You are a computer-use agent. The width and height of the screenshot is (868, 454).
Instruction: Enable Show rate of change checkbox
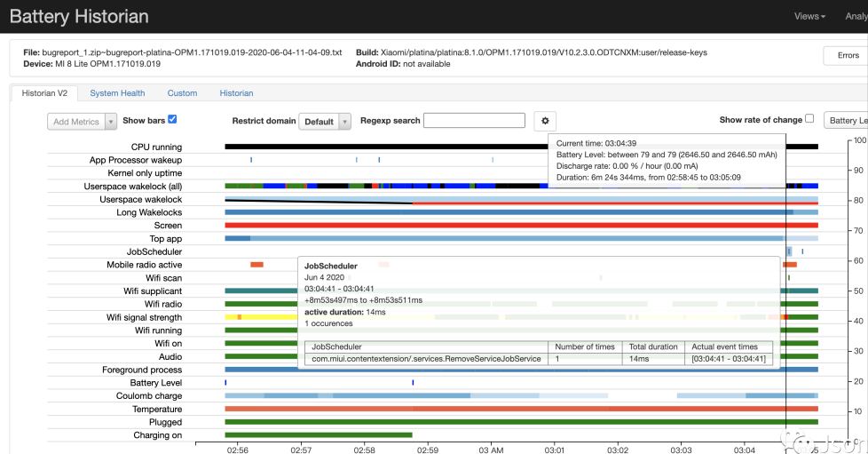pyautogui.click(x=809, y=120)
